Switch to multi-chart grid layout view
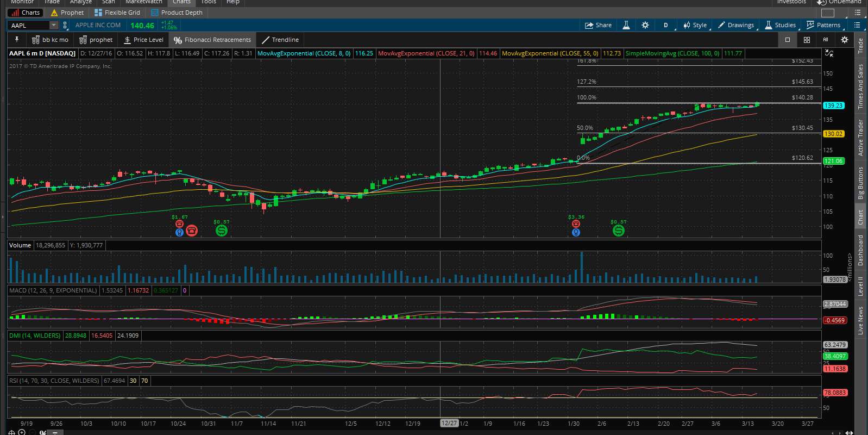The width and height of the screenshot is (868, 435). [807, 40]
